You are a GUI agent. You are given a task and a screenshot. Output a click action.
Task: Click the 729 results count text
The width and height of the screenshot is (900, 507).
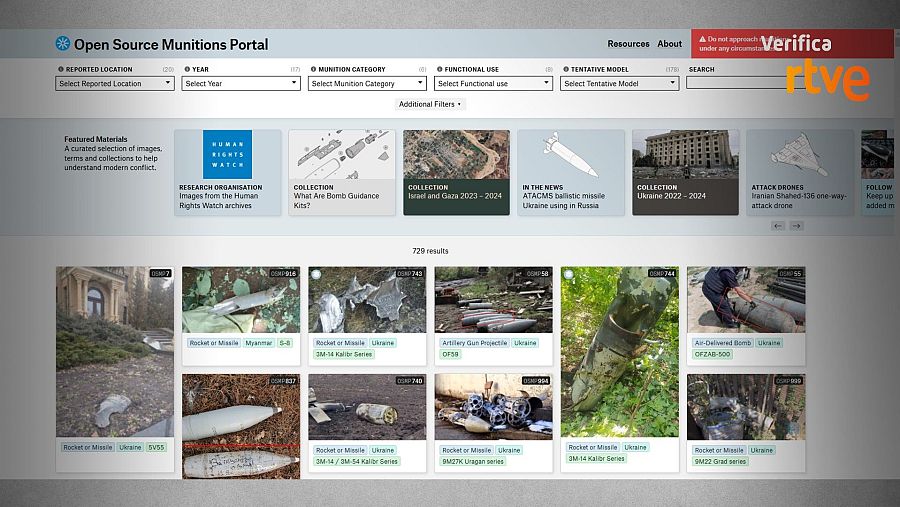coord(430,251)
